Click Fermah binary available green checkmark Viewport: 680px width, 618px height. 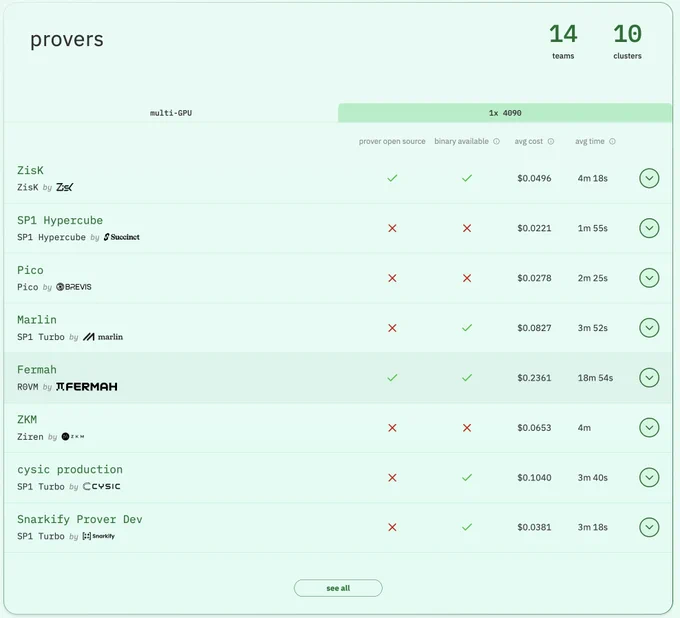467,378
